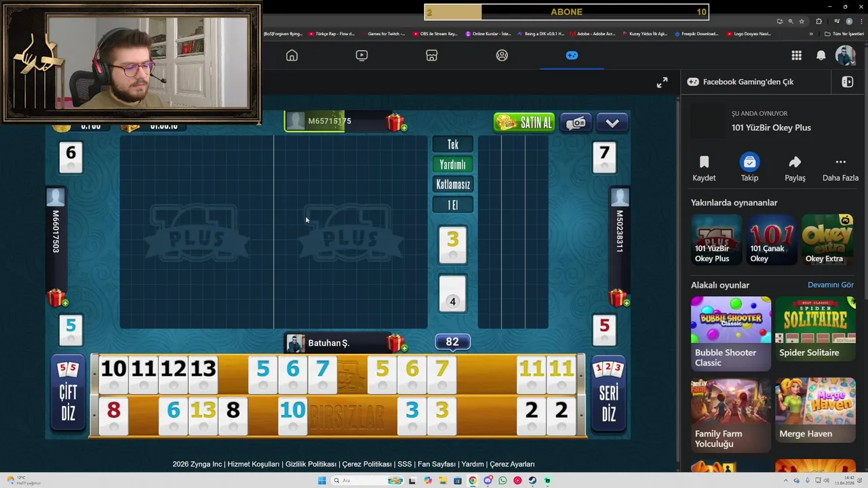The height and width of the screenshot is (488, 868).
Task: Click discarded 6 tile in top-left corner
Action: tap(71, 157)
